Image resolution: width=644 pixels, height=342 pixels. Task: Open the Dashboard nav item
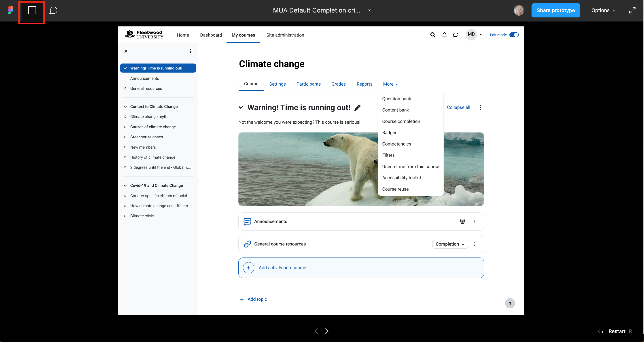[x=211, y=35]
